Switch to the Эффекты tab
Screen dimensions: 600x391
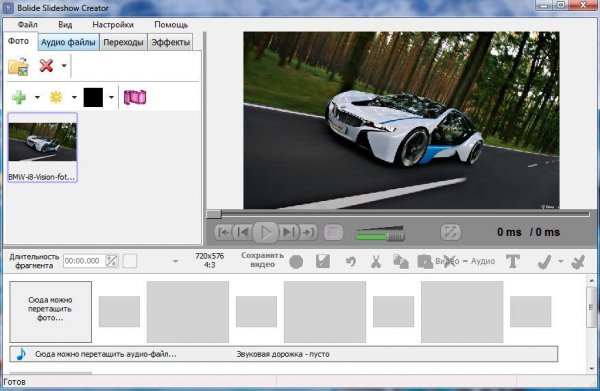(x=171, y=42)
